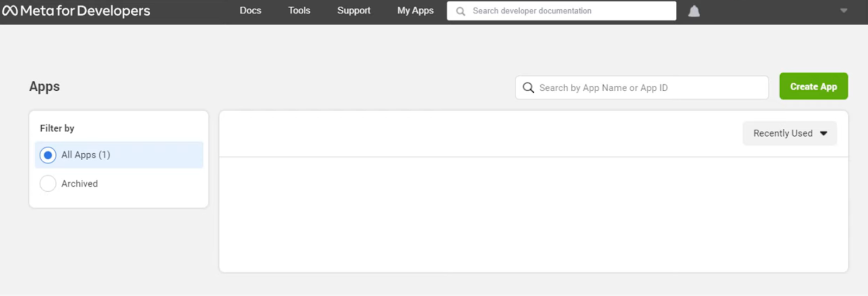
Task: Open the Tools menu
Action: coord(299,10)
